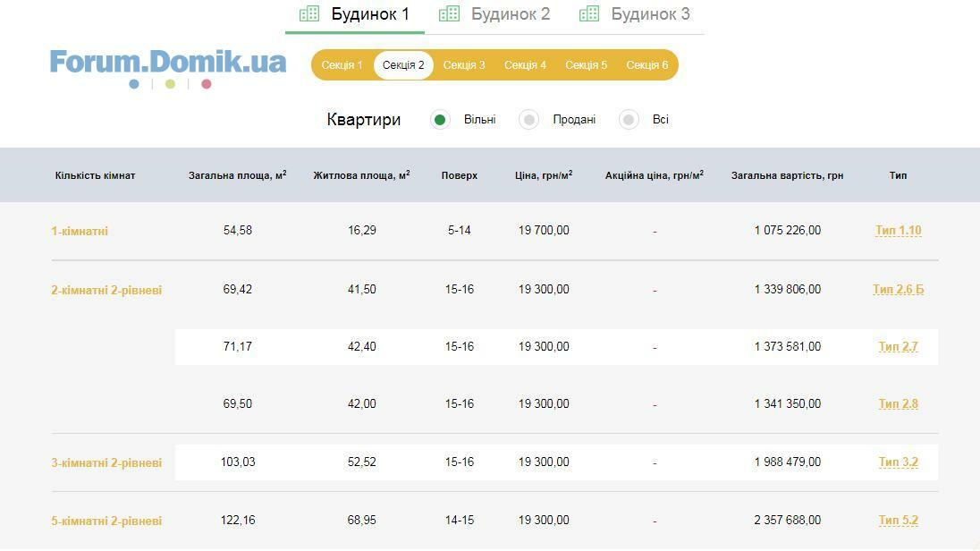The width and height of the screenshot is (980, 551).
Task: Click the building icon beside Будинок 1
Action: 309,13
